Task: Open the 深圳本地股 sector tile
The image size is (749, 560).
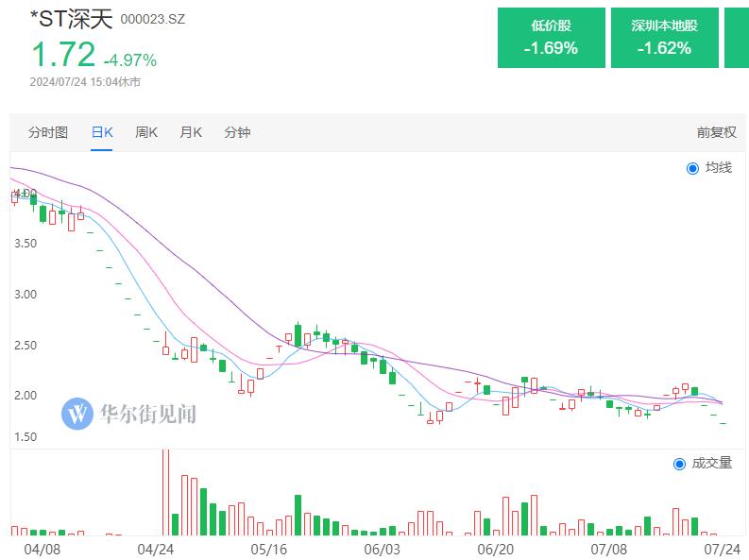Action: (664, 38)
